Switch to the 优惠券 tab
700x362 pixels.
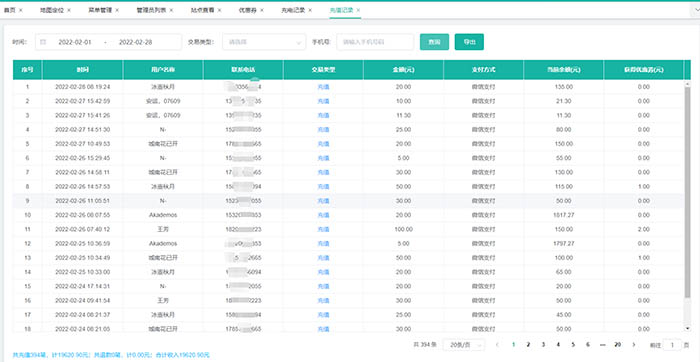[248, 10]
